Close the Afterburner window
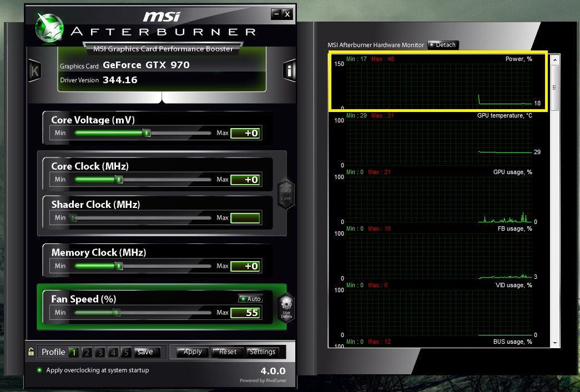The width and height of the screenshot is (580, 392). (x=288, y=14)
